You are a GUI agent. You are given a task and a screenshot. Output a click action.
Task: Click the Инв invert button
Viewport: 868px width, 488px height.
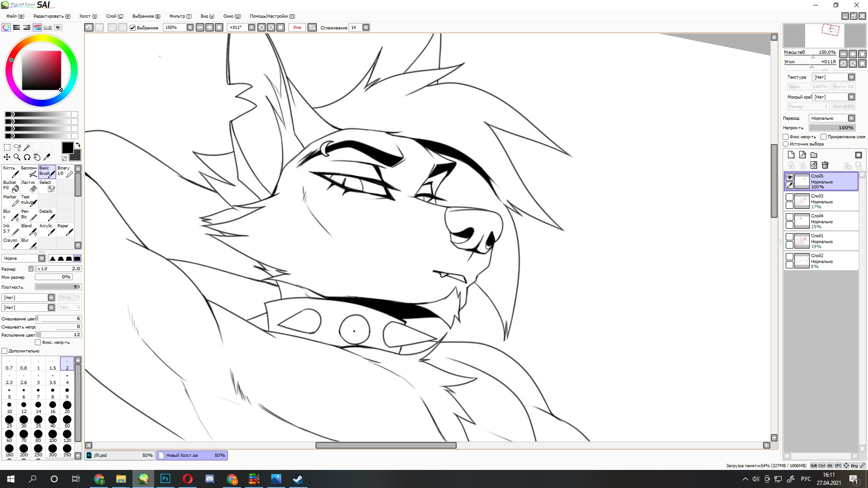click(x=297, y=28)
